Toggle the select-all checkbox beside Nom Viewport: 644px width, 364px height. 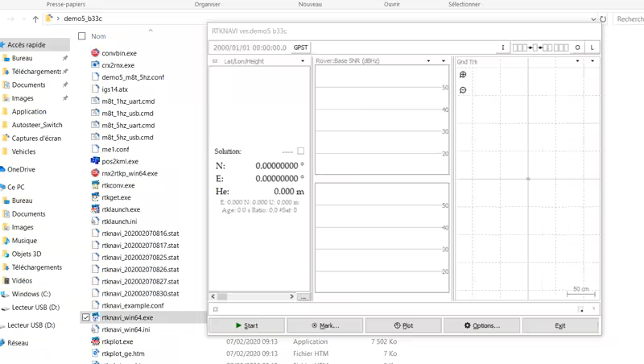[81, 36]
